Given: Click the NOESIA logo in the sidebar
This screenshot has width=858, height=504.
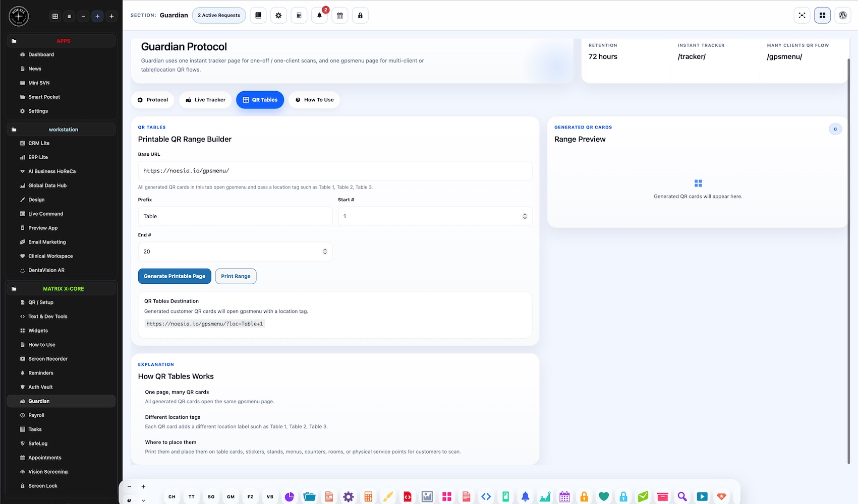Looking at the screenshot, I should (x=19, y=16).
